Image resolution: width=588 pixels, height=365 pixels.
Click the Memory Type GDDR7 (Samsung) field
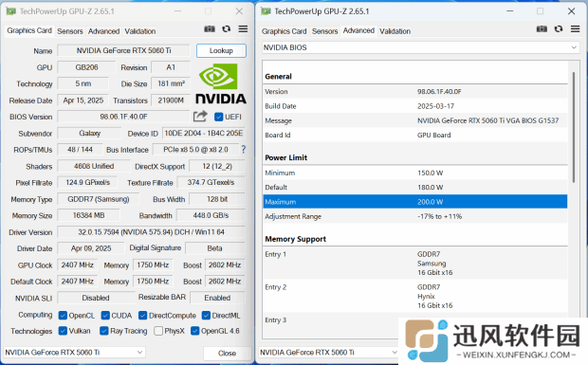click(99, 199)
